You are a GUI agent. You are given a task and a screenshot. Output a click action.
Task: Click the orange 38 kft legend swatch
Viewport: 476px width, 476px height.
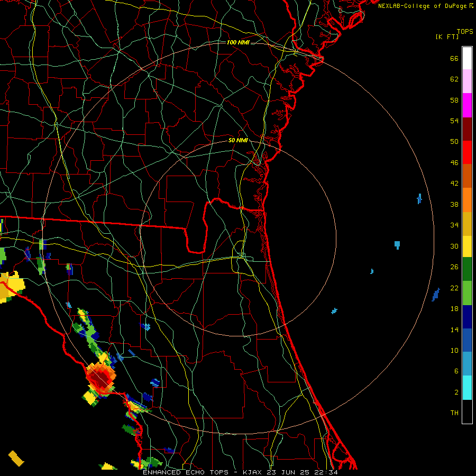467,200
